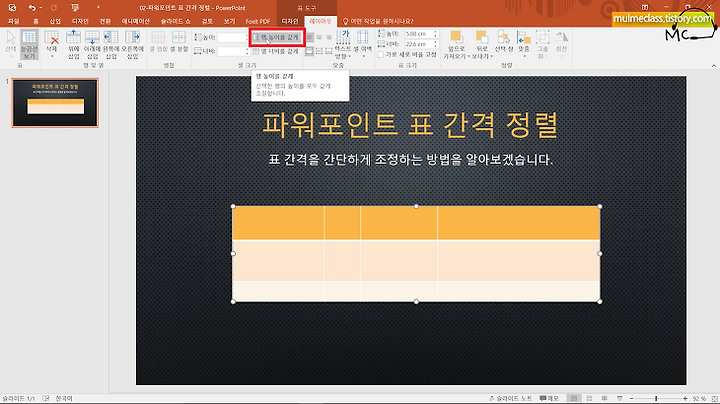Click the cell 높이 height input field

point(232,37)
